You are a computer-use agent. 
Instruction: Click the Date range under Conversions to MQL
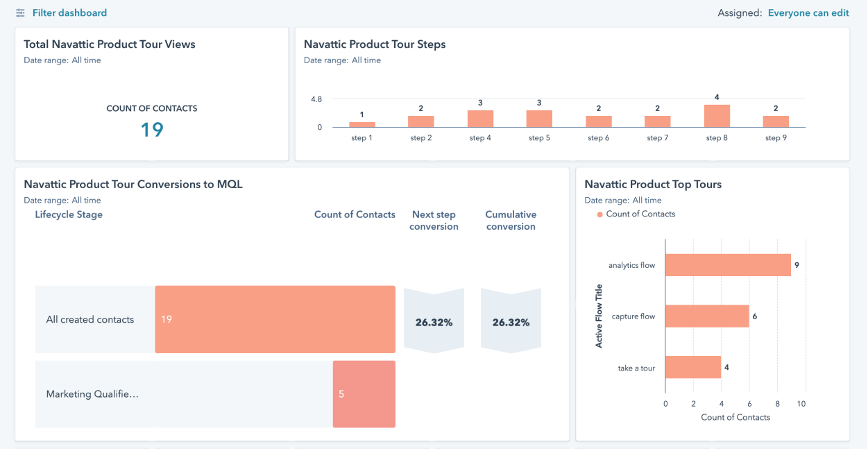(x=62, y=201)
